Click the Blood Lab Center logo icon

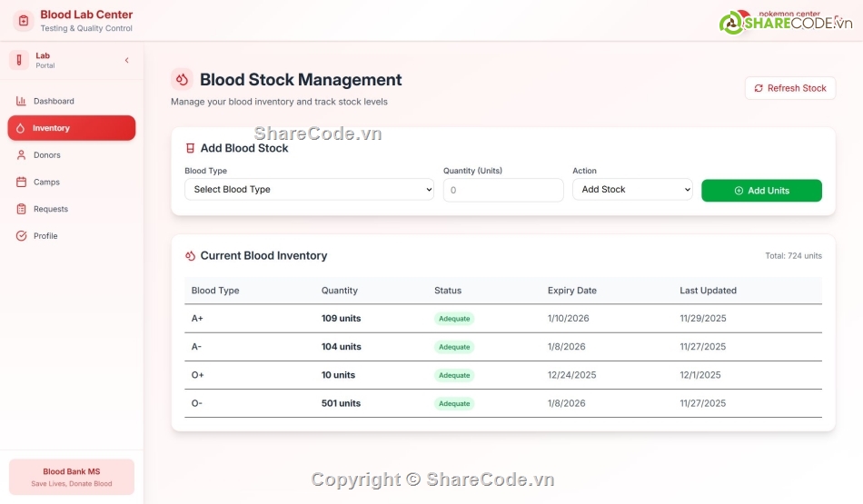[x=24, y=20]
